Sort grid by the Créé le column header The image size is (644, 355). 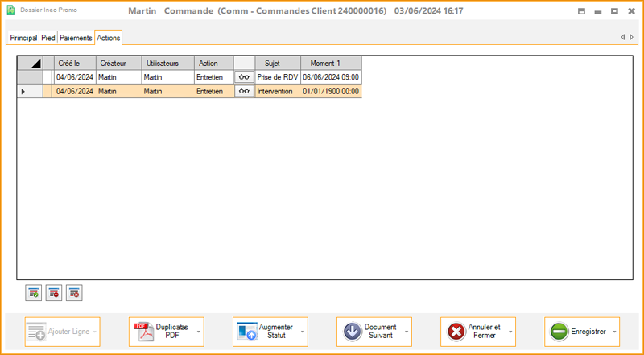coord(74,63)
